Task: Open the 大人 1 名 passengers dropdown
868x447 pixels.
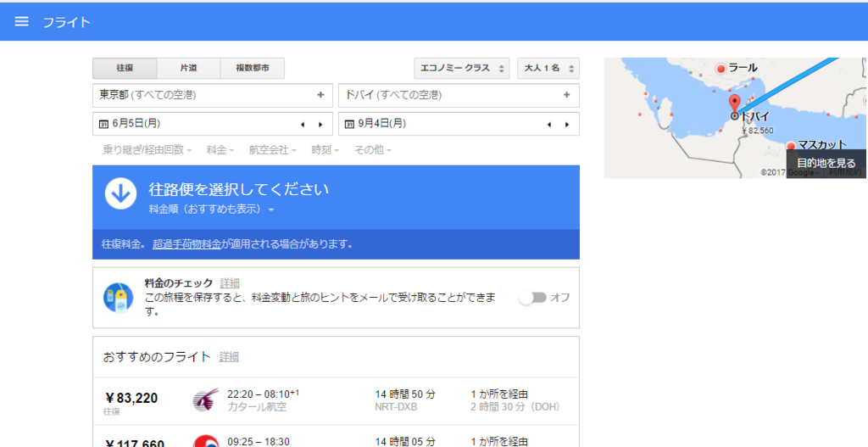Action: (548, 68)
